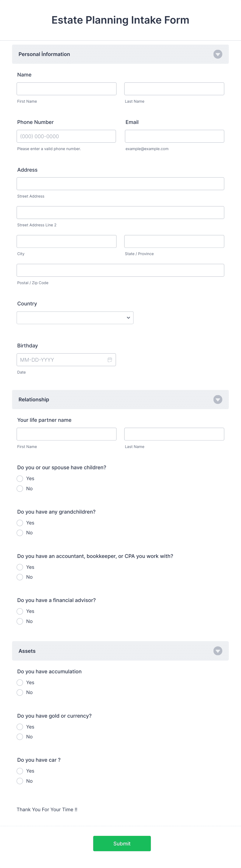
Task: Select No for owning a car
Action: click(19, 781)
